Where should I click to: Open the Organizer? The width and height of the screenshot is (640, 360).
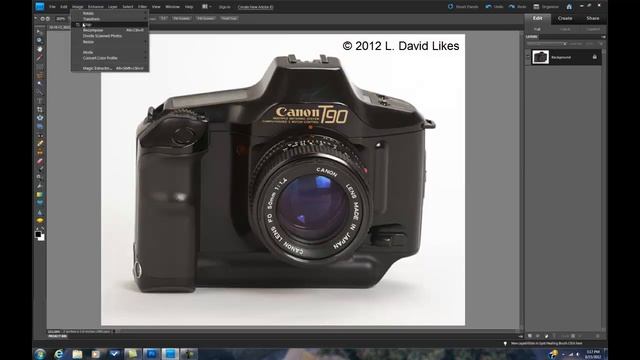546,7
